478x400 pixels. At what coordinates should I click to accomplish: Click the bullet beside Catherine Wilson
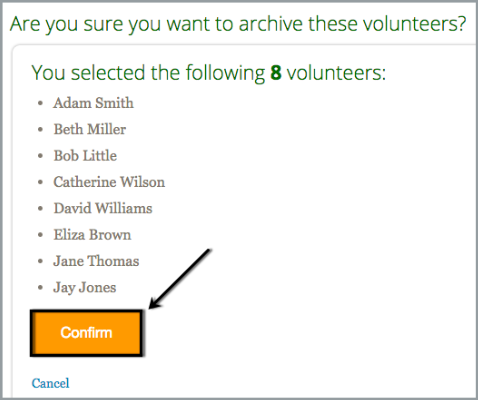40,182
